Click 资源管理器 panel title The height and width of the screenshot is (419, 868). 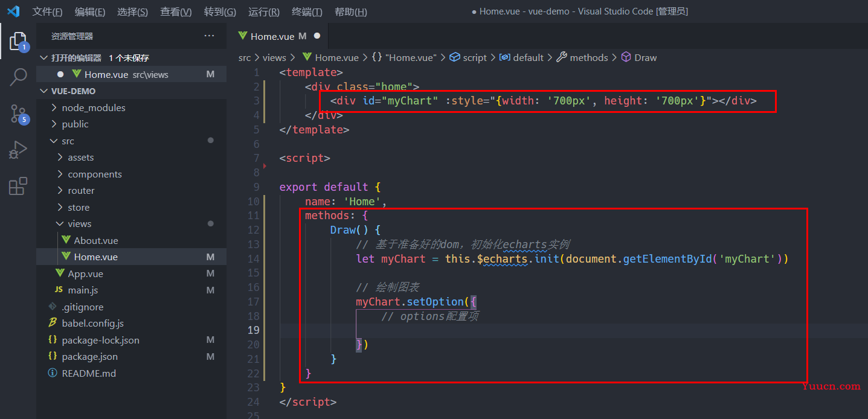pos(72,36)
